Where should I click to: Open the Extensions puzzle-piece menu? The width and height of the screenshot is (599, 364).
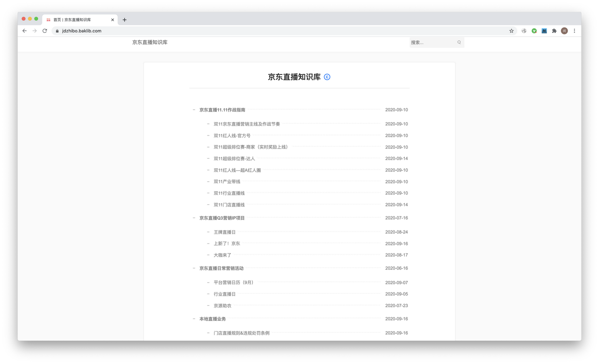[x=554, y=31]
